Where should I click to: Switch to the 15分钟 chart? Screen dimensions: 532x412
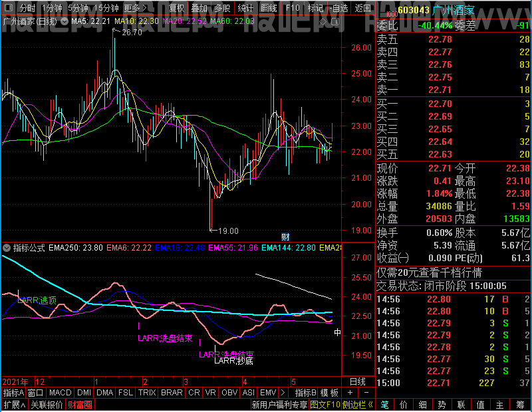pyautogui.click(x=106, y=8)
